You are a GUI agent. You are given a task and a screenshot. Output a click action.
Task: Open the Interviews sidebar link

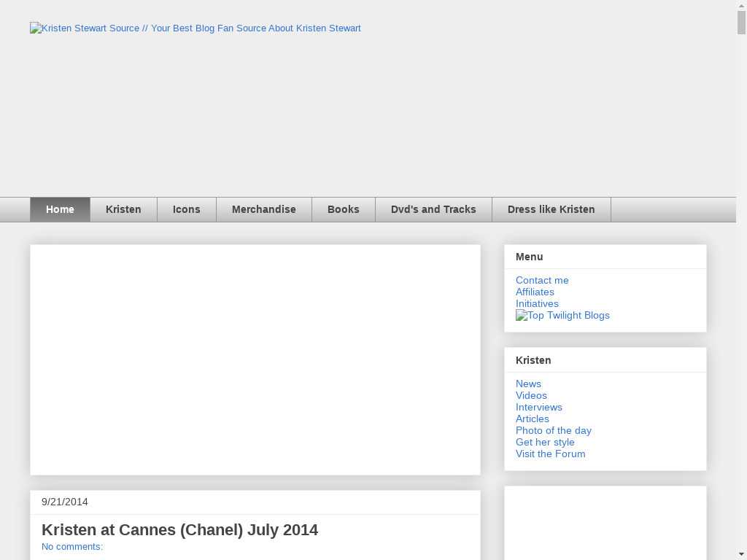(x=539, y=408)
